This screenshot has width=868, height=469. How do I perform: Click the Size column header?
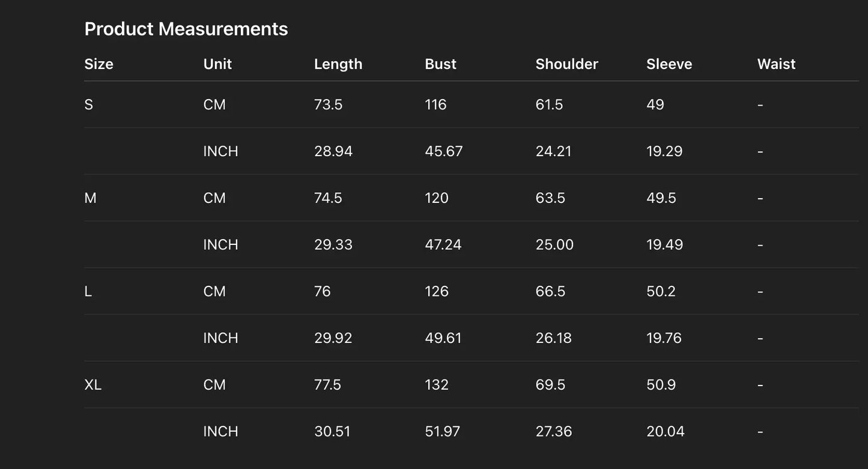tap(99, 64)
